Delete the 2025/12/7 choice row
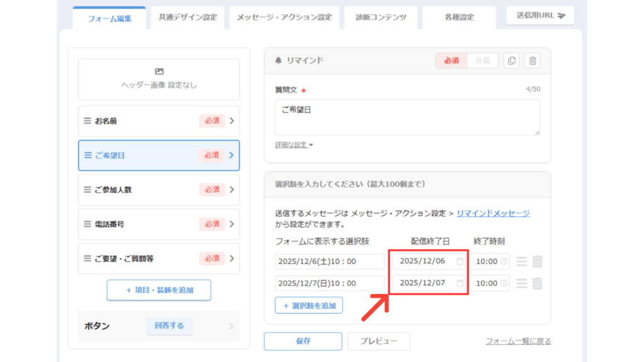 [537, 283]
